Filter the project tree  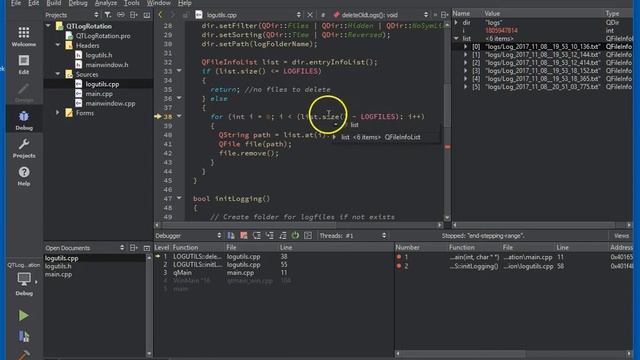(107, 15)
